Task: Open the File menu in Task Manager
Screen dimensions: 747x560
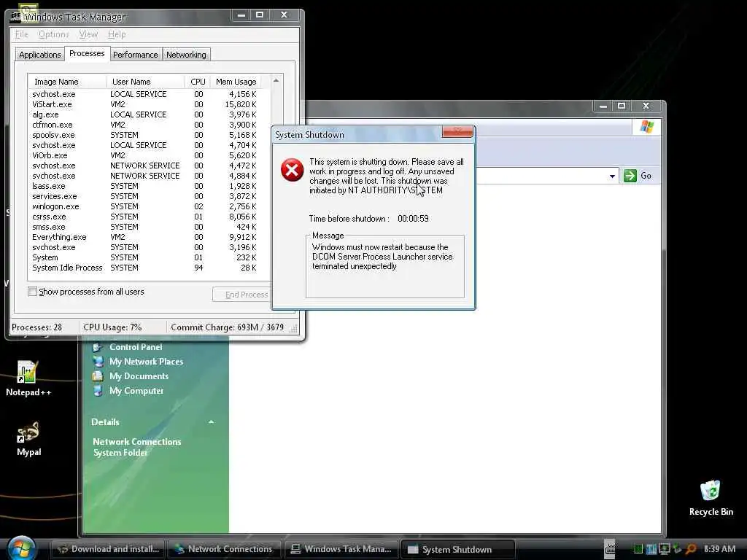Action: [x=21, y=34]
